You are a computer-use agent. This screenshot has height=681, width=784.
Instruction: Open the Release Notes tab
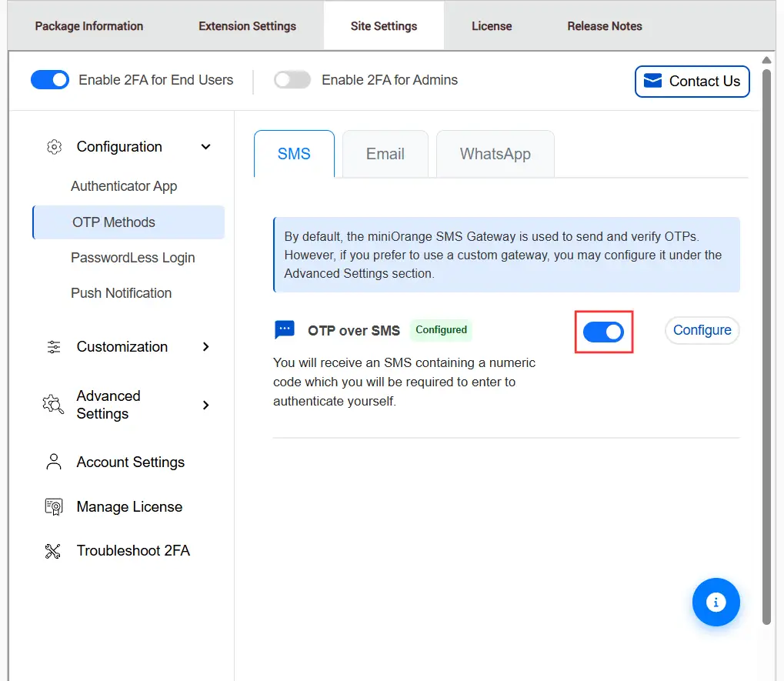[604, 25]
